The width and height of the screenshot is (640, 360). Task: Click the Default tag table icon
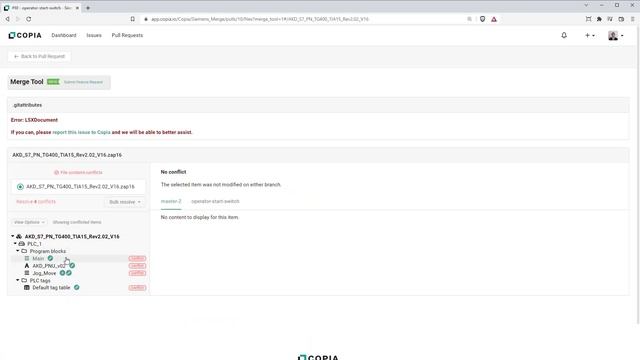pyautogui.click(x=27, y=288)
